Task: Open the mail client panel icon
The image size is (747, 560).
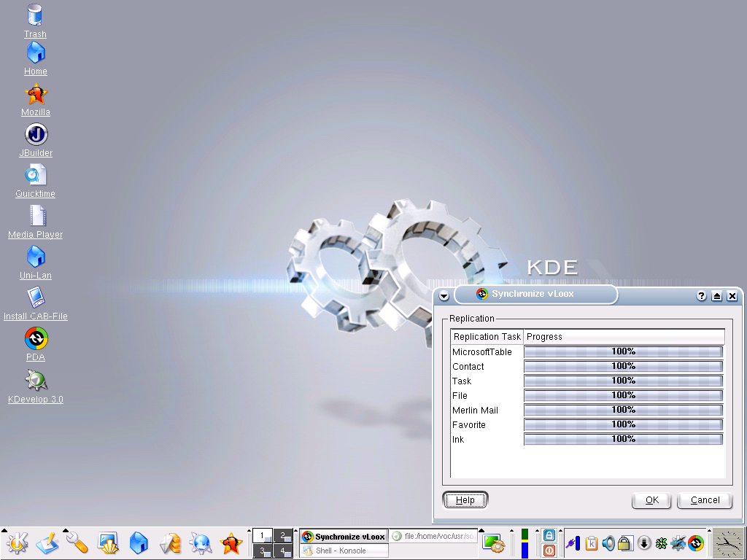Action: coord(169,542)
